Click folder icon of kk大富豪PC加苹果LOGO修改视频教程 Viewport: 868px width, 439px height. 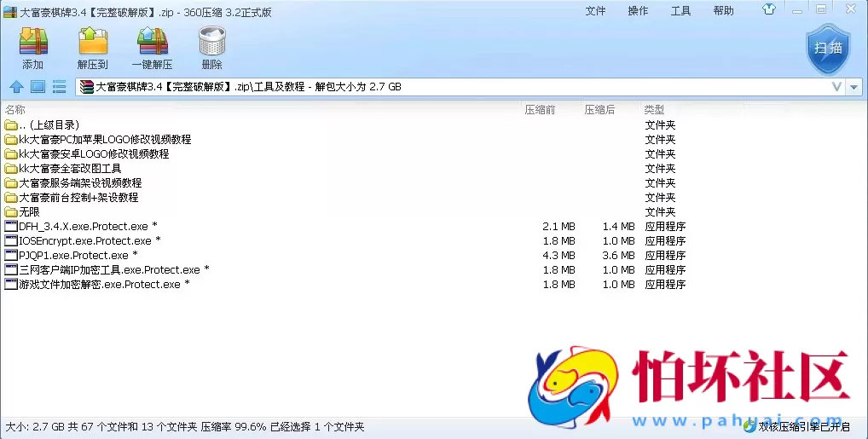pos(10,140)
